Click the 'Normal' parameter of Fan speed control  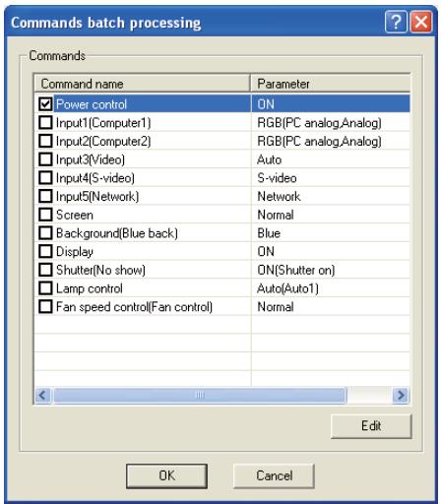tap(276, 307)
